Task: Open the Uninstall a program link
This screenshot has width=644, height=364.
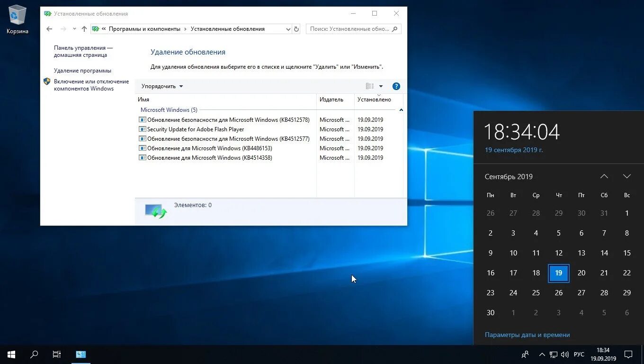Action: tap(82, 71)
